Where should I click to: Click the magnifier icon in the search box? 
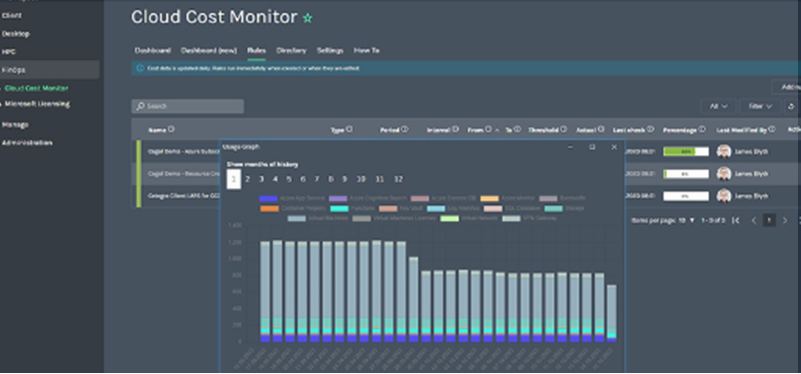click(x=140, y=106)
